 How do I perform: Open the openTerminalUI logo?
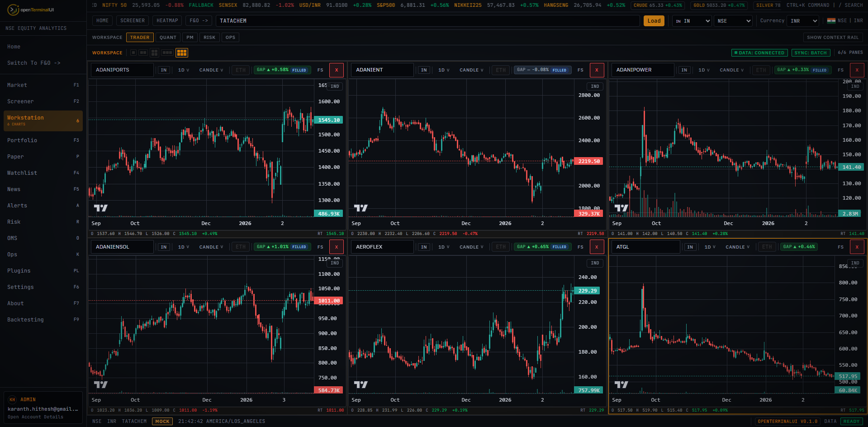tap(31, 10)
